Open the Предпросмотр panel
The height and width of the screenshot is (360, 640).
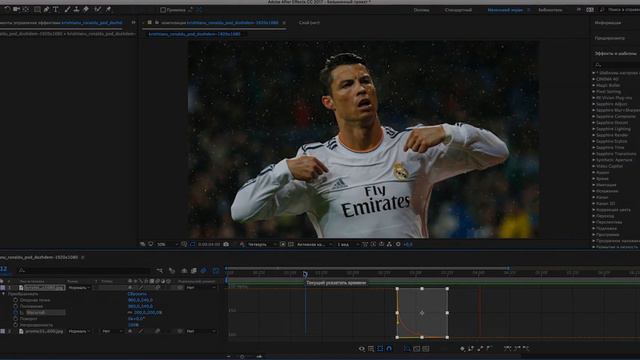pos(609,38)
